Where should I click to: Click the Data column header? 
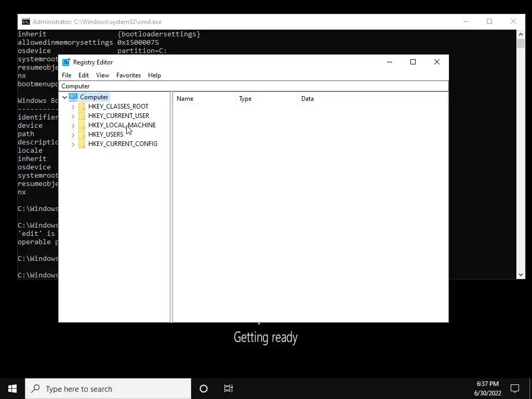373,99
